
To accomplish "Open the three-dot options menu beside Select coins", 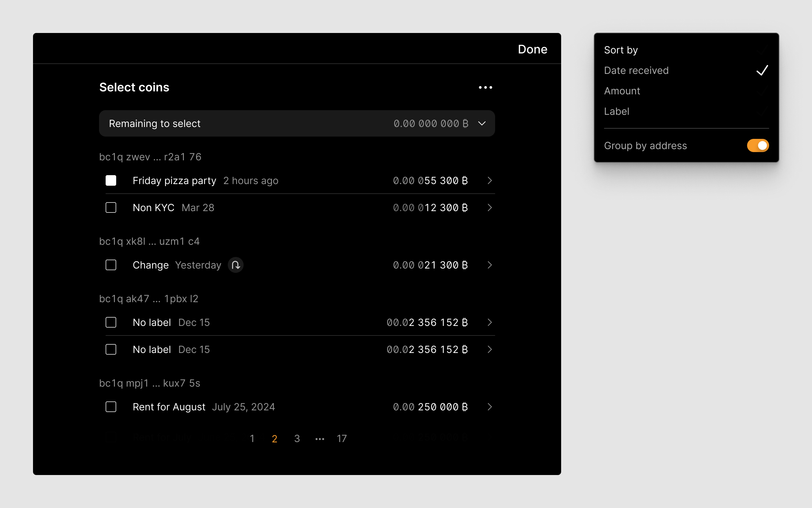I will [485, 87].
